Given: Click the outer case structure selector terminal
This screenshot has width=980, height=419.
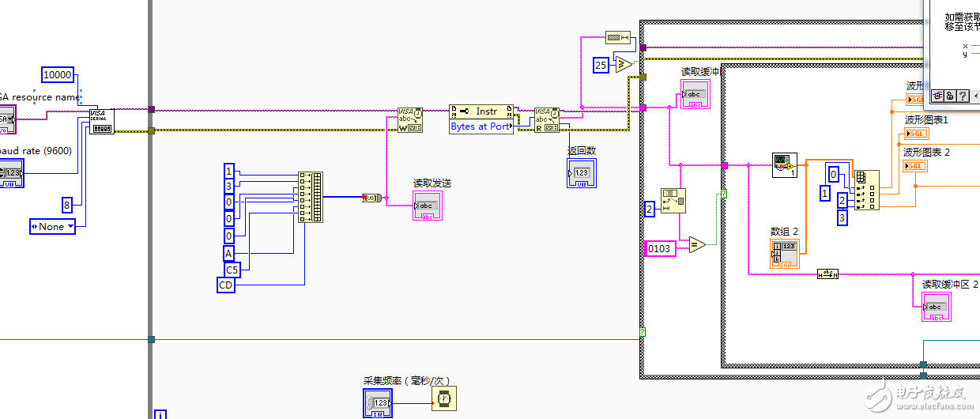Looking at the screenshot, I should point(643,332).
